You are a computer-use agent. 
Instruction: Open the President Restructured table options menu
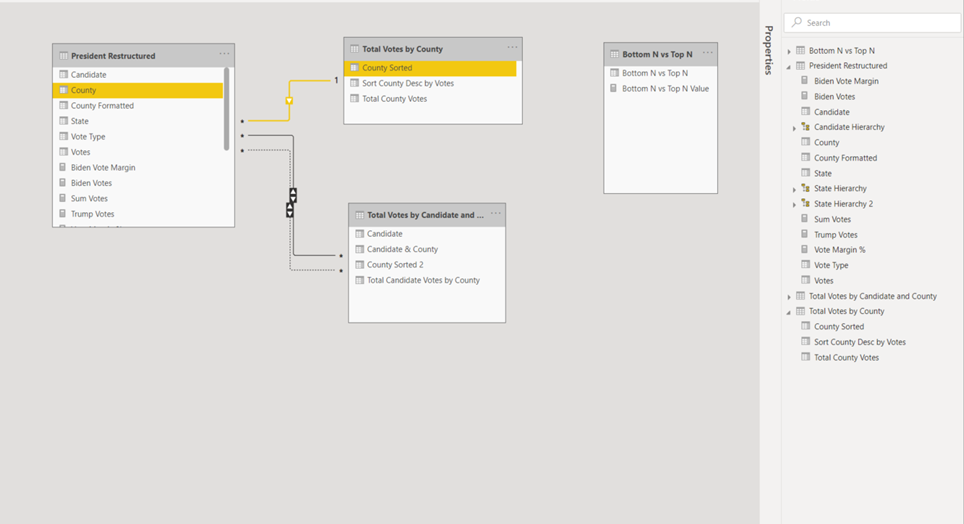tap(224, 54)
